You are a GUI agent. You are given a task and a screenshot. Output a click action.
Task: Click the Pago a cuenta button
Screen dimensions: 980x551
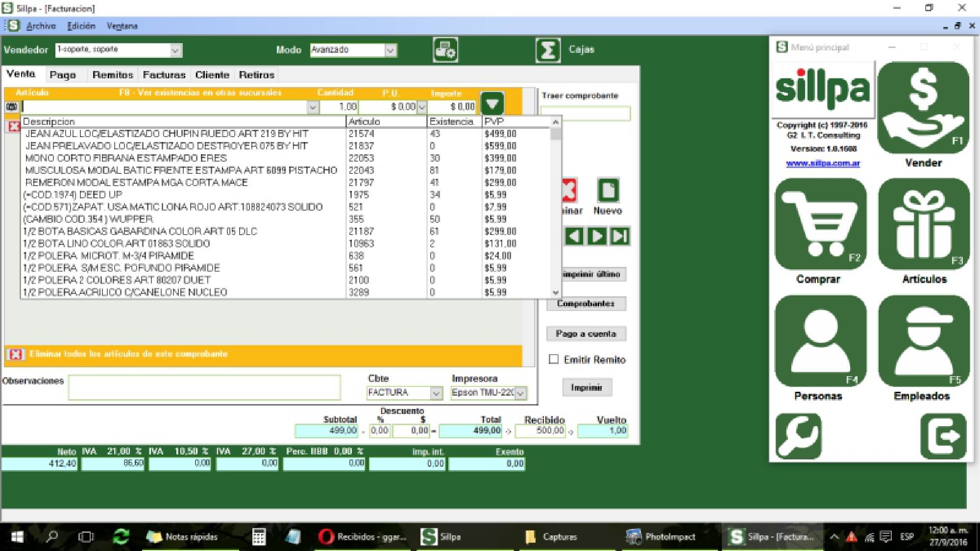[586, 334]
